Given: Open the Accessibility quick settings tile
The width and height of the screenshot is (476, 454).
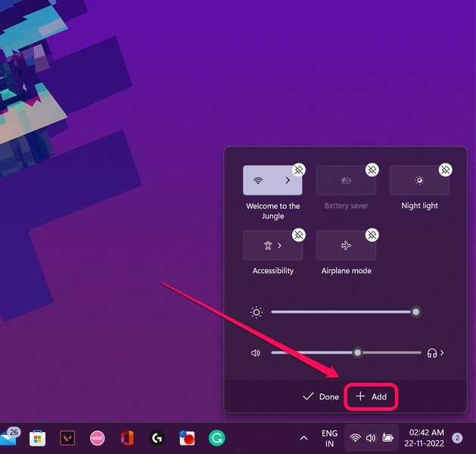Looking at the screenshot, I should click(272, 245).
